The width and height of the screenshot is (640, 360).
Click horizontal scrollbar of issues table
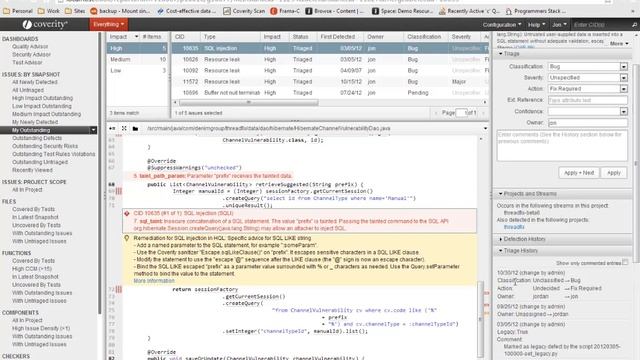[x=248, y=102]
